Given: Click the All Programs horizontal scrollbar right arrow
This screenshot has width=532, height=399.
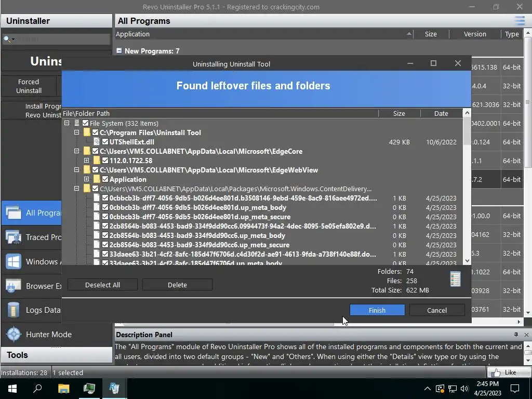Looking at the screenshot, I should pos(519,322).
